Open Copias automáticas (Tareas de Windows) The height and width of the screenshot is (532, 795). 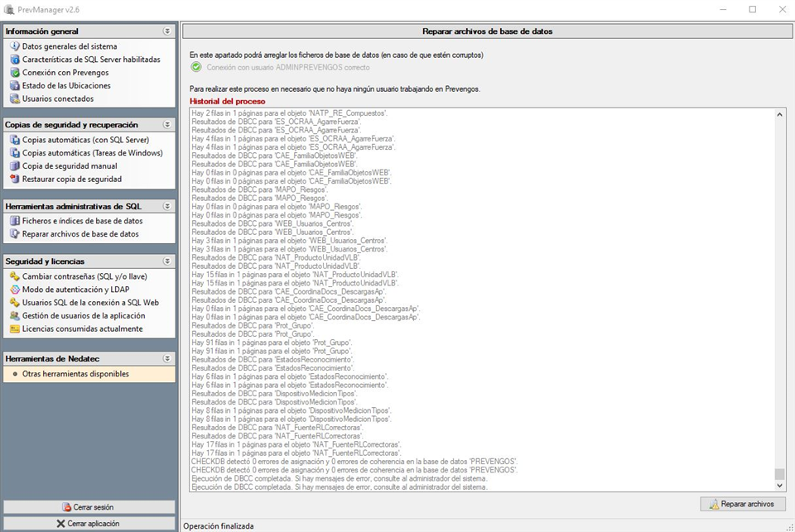click(x=92, y=153)
